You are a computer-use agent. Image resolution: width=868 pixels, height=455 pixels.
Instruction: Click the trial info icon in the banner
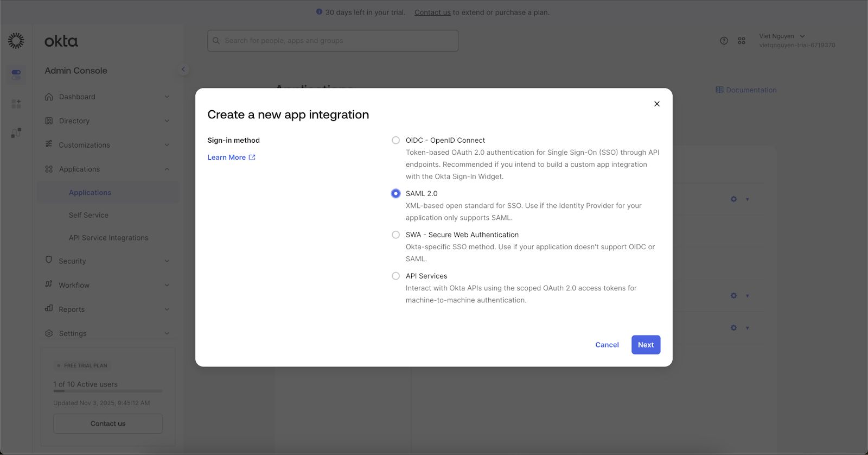tap(320, 12)
